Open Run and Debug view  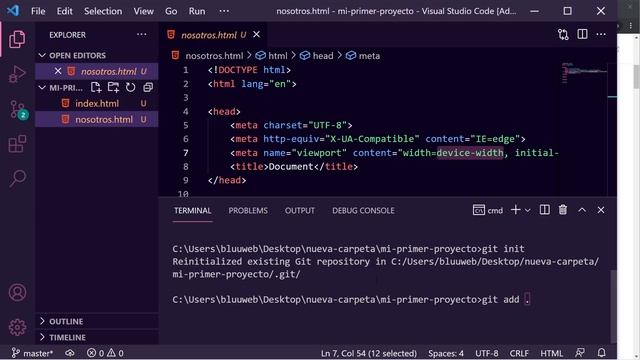pyautogui.click(x=17, y=74)
